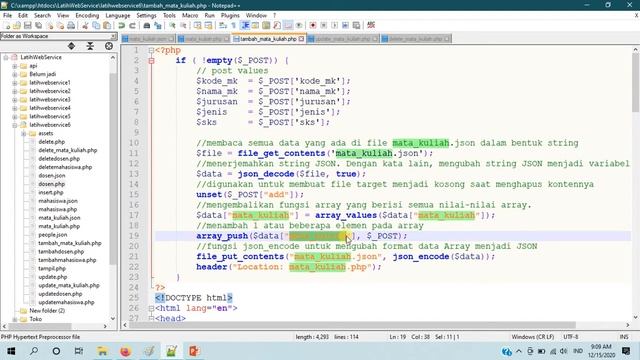Viewport: 640px width, 360px height.
Task: Create a new file from toolbar
Action: coord(7,25)
